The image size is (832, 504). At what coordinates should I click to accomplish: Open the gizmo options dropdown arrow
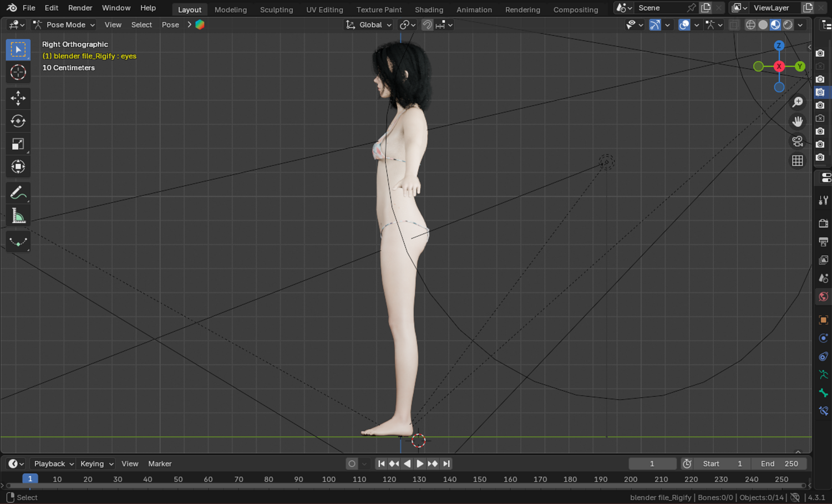(667, 25)
